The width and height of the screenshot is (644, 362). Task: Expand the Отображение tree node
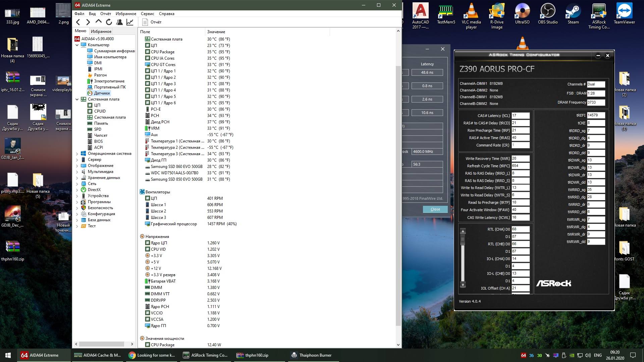coord(77,166)
